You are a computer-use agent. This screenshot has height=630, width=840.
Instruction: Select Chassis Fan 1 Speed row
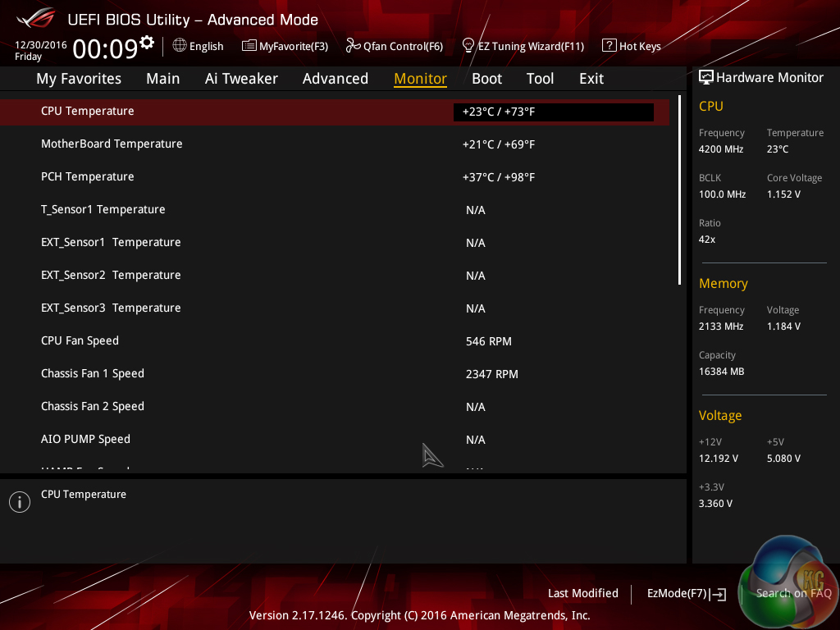click(335, 374)
